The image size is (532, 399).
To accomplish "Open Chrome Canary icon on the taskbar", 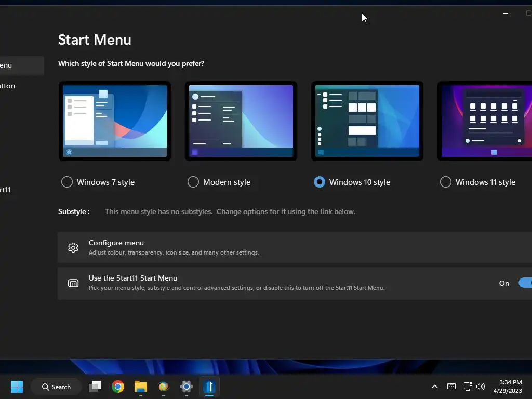I will (164, 387).
